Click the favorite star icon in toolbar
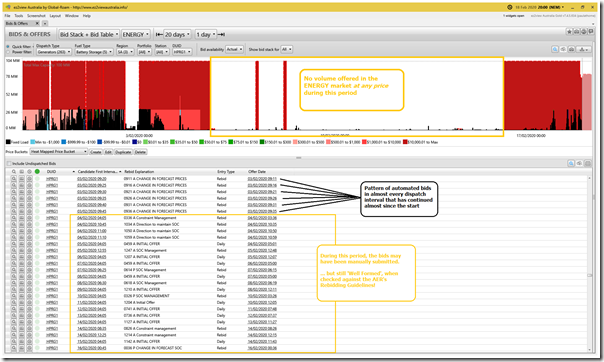This screenshot has height=362, width=604. click(569, 32)
